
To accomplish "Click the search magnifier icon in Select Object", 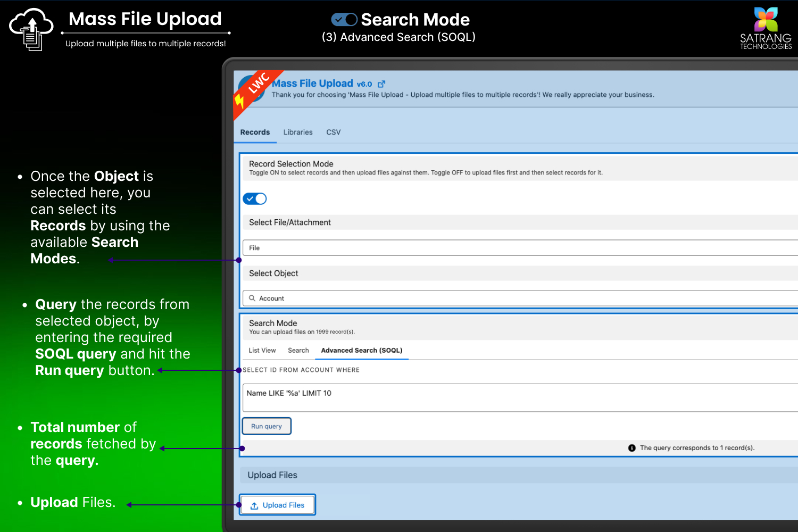I will coord(252,298).
